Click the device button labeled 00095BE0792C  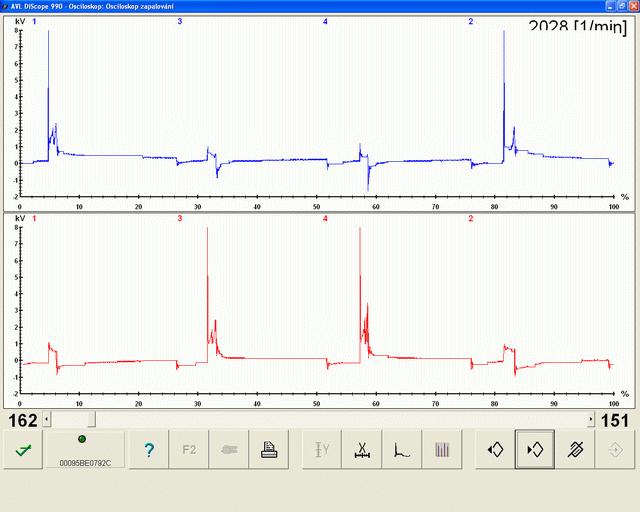pyautogui.click(x=85, y=450)
